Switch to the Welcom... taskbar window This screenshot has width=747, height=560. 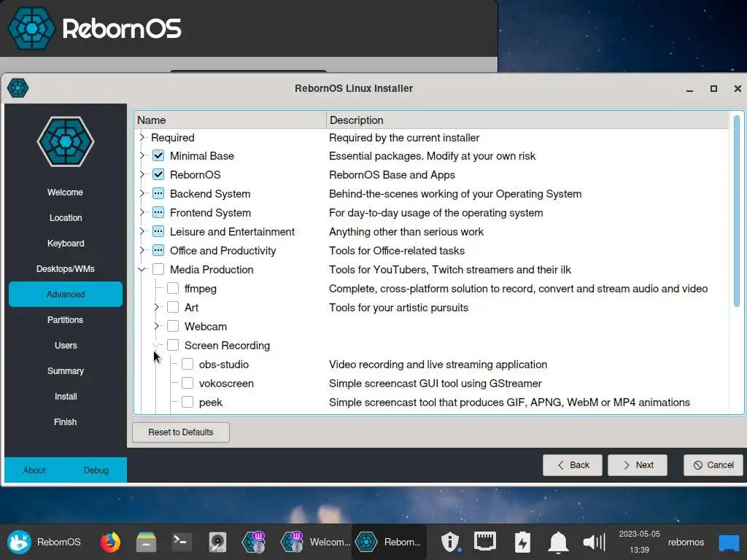click(x=315, y=542)
